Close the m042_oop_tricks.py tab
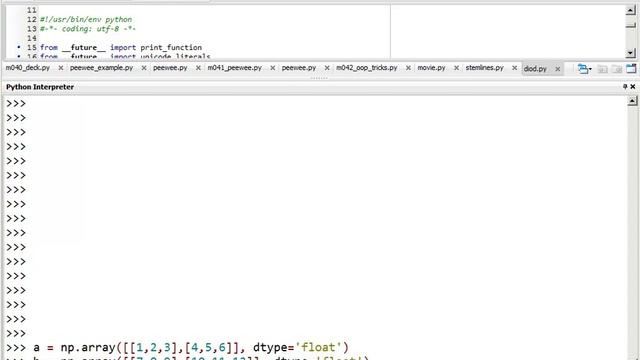 pos(408,68)
